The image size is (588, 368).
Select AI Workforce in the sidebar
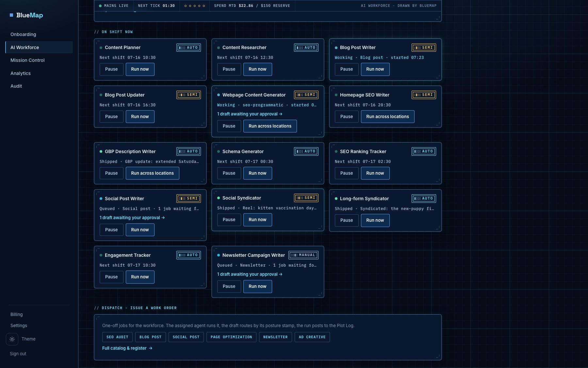click(x=39, y=47)
